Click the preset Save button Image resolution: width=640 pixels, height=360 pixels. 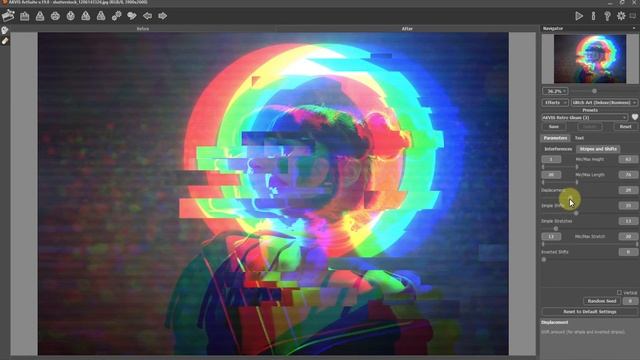(x=553, y=127)
